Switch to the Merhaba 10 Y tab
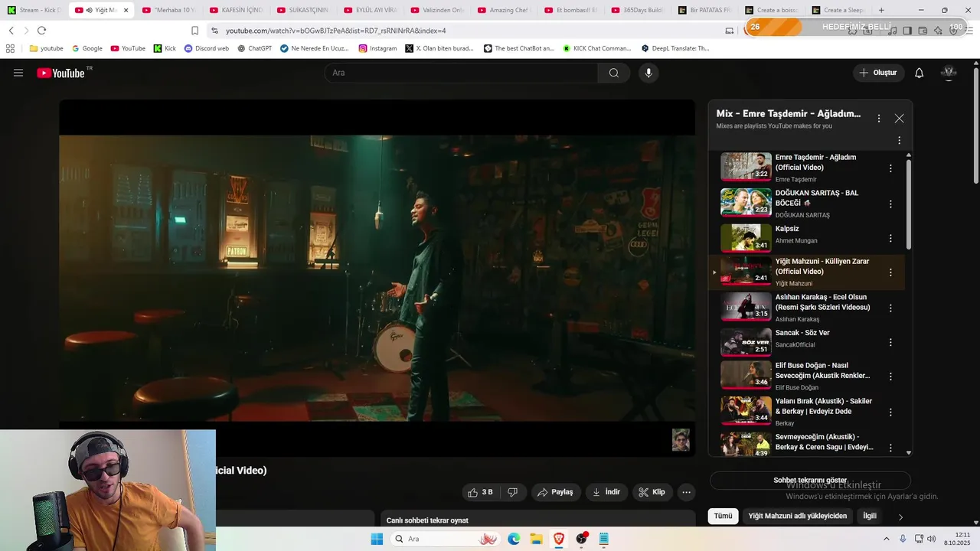 point(168,10)
